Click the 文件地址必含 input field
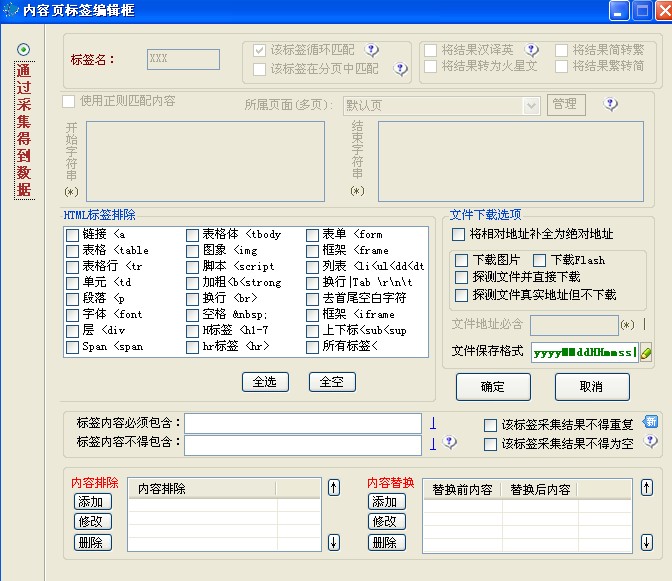The image size is (672, 581). [x=574, y=326]
